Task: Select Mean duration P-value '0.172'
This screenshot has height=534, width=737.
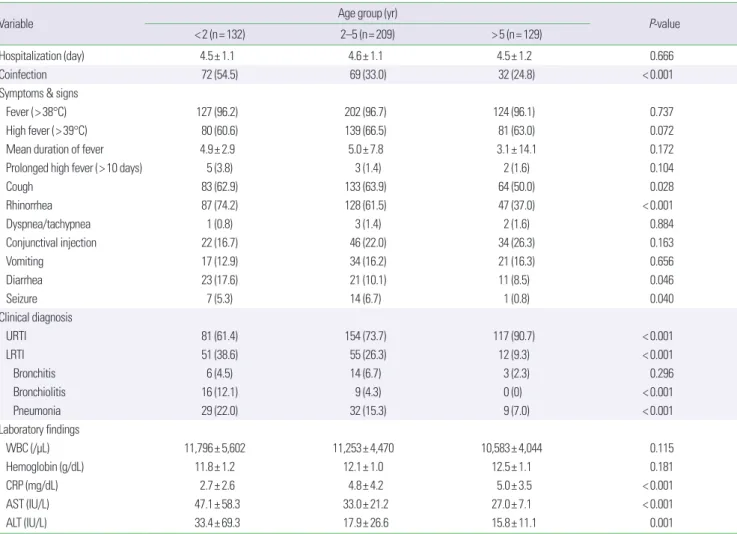Action: pos(662,149)
